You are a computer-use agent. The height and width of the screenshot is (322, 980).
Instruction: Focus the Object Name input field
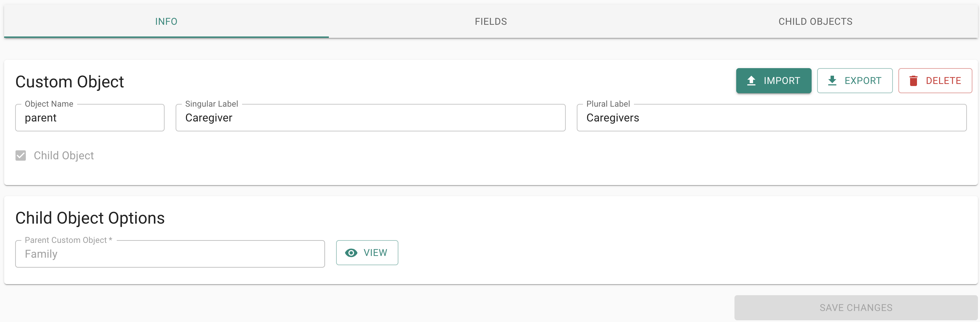pos(90,118)
